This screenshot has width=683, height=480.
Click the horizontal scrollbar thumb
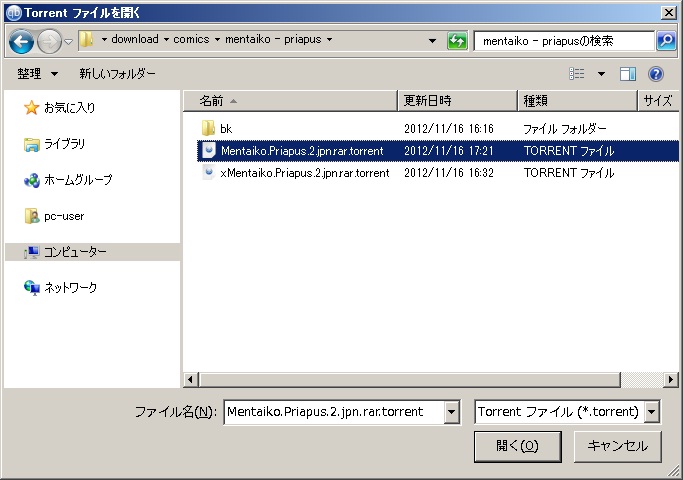click(410, 379)
